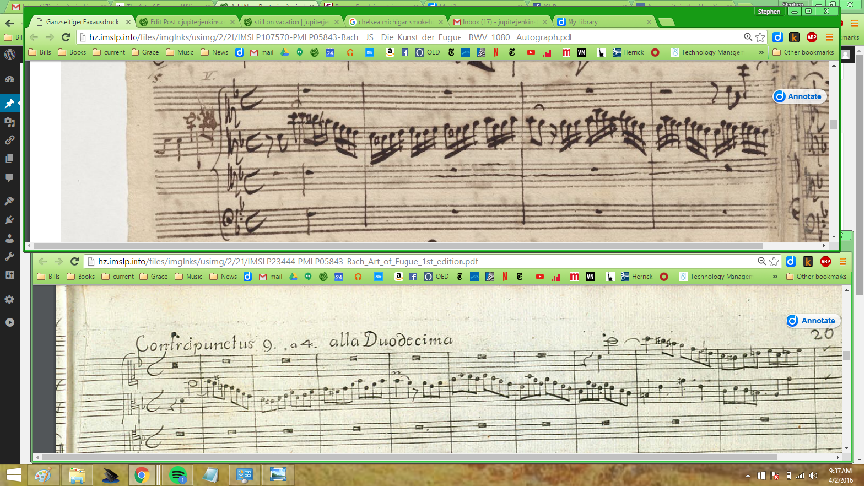The image size is (868, 487).
Task: Open the 'Other bookmarks' folder in top window
Action: click(x=802, y=53)
